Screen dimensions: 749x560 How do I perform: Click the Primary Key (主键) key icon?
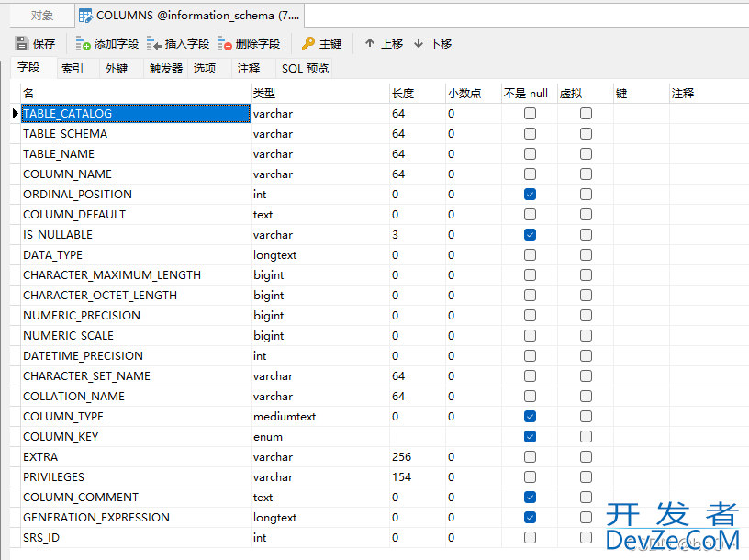click(x=308, y=43)
